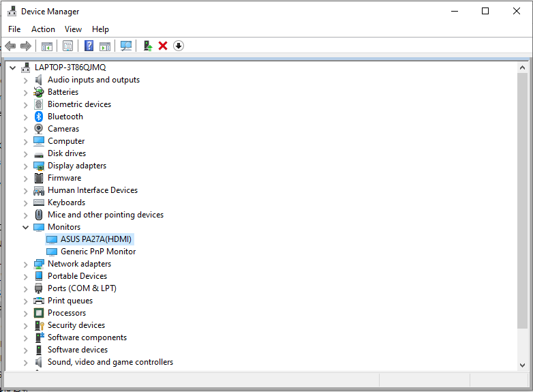Viewport: 533px width, 392px height.
Task: Click the Device Manager title bar icon
Action: pyautogui.click(x=12, y=11)
